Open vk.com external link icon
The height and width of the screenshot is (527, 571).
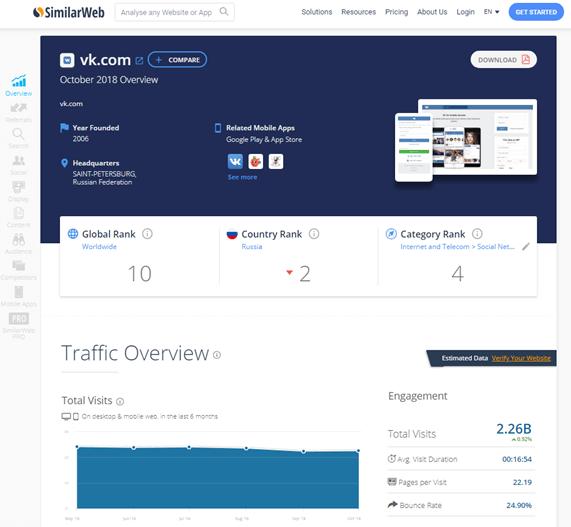point(139,61)
